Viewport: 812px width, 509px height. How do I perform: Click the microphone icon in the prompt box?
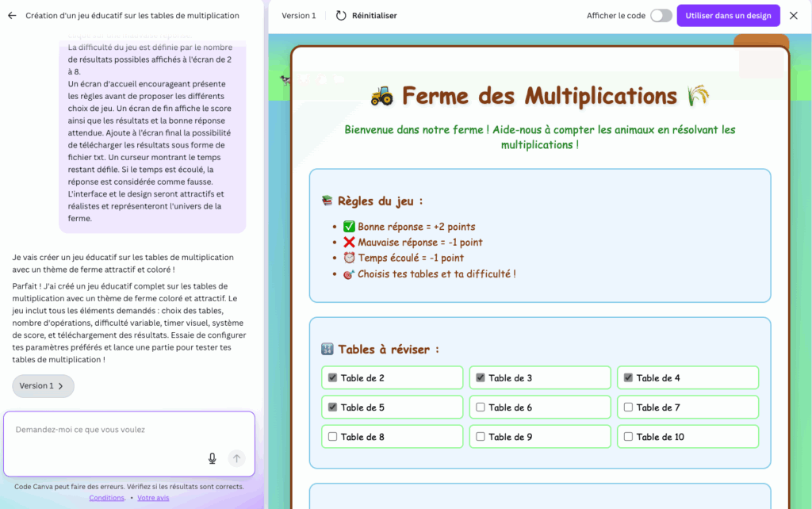[213, 458]
